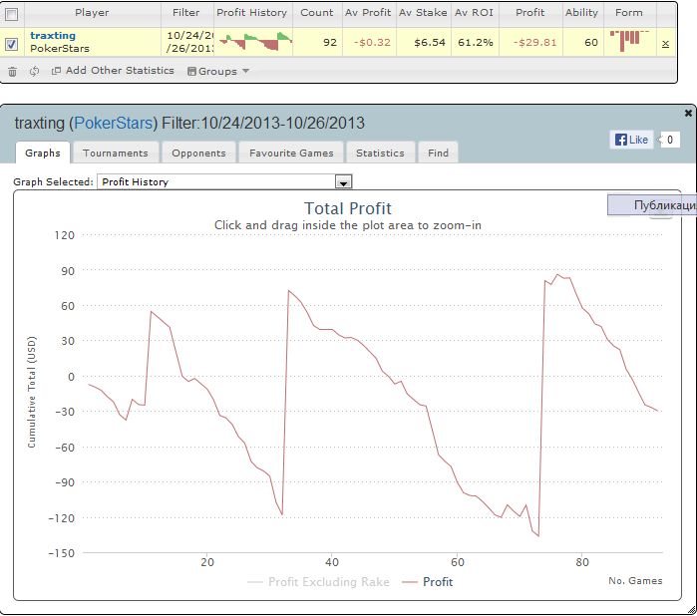Click the Публикации button
The height and width of the screenshot is (616, 697).
tap(652, 205)
